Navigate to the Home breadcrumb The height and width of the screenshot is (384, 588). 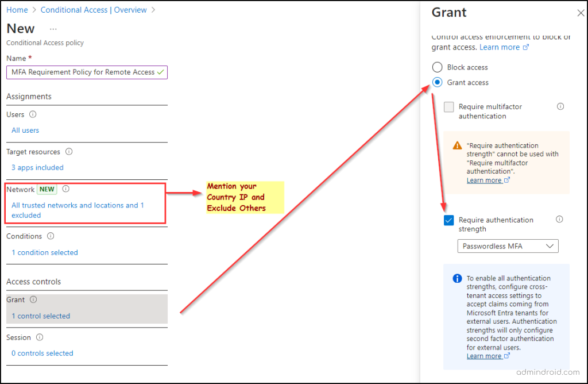[16, 10]
